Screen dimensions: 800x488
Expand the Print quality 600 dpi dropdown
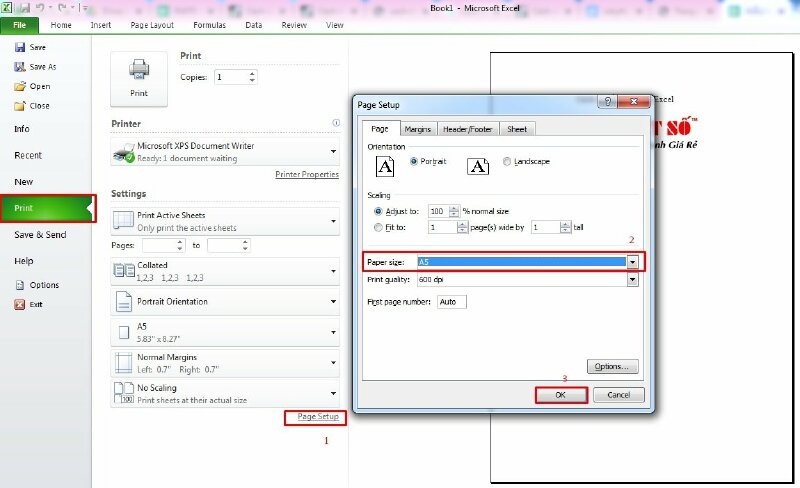pyautogui.click(x=632, y=280)
